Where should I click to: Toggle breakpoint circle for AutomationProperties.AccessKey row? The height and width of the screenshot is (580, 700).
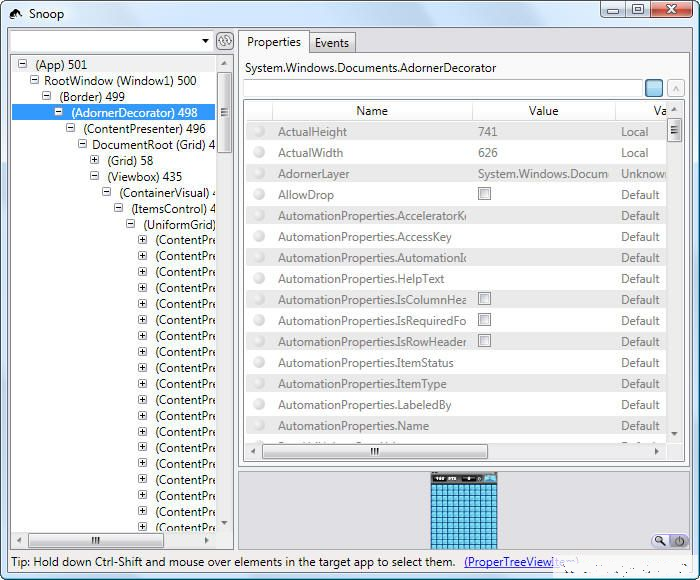point(259,236)
